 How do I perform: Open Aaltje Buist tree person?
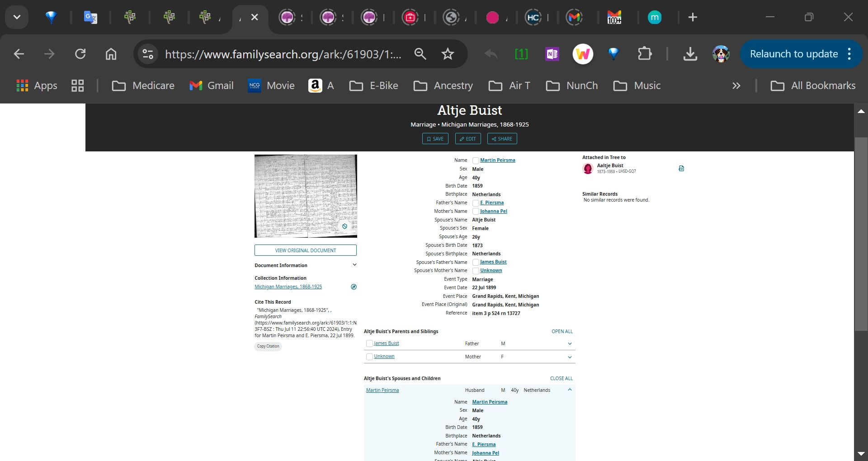(610, 165)
